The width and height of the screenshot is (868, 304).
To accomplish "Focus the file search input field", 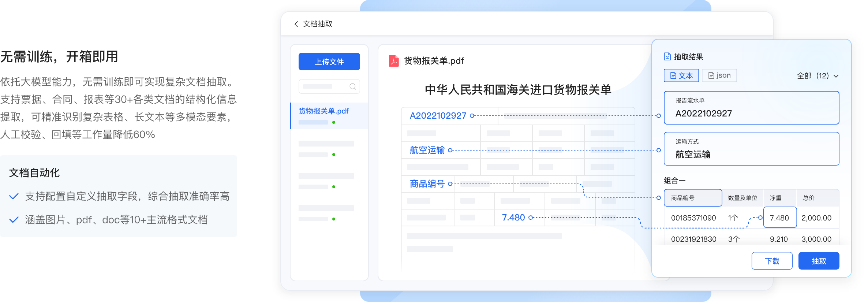I will point(329,86).
